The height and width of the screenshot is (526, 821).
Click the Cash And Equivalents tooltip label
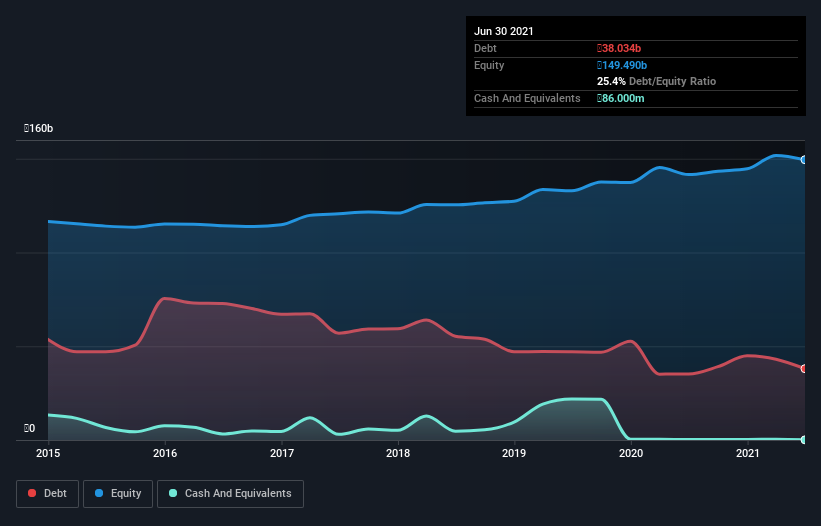coord(527,98)
